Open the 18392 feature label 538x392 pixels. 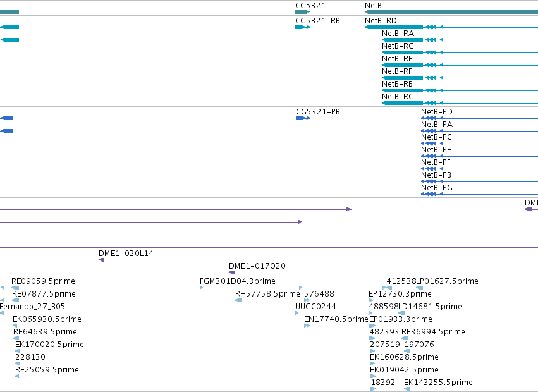pyautogui.click(x=383, y=383)
